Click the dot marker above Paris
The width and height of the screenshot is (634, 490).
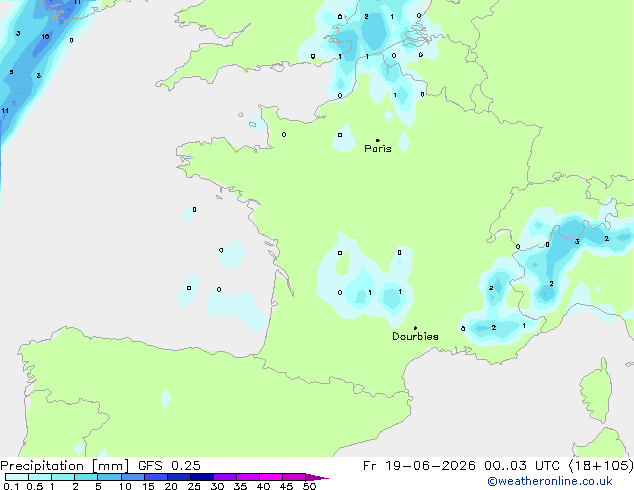click(378, 140)
